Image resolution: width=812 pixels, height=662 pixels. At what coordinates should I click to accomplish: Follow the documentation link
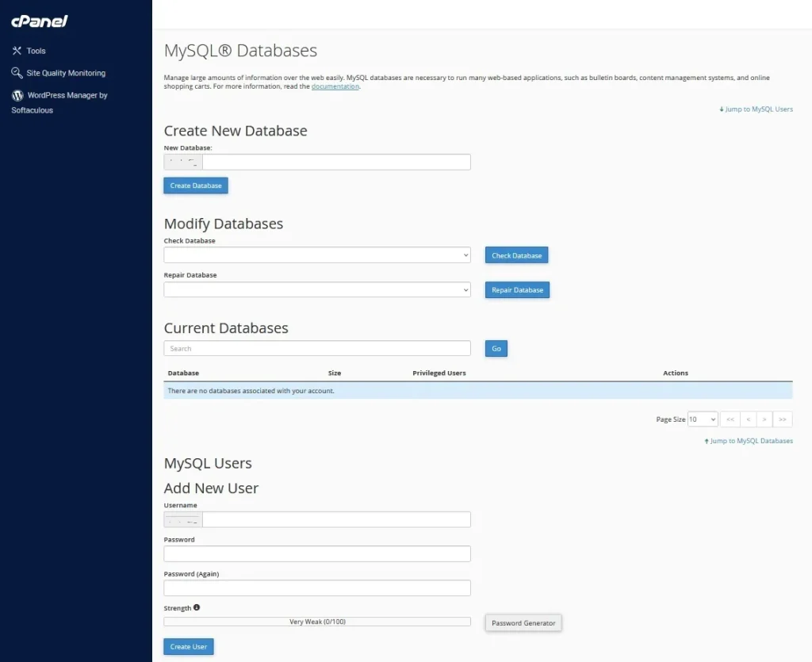tap(335, 86)
